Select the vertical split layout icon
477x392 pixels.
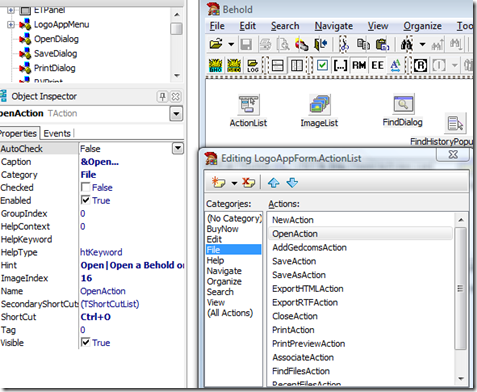[x=297, y=65]
